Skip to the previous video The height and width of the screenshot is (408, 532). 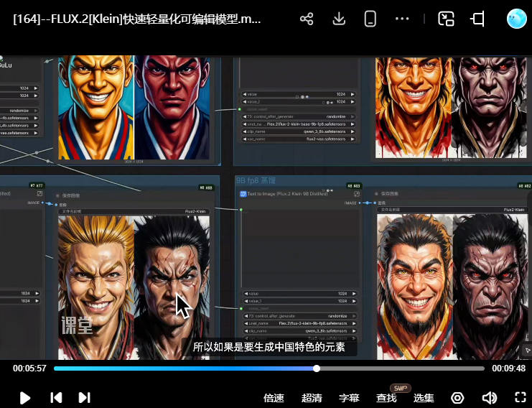point(56,397)
